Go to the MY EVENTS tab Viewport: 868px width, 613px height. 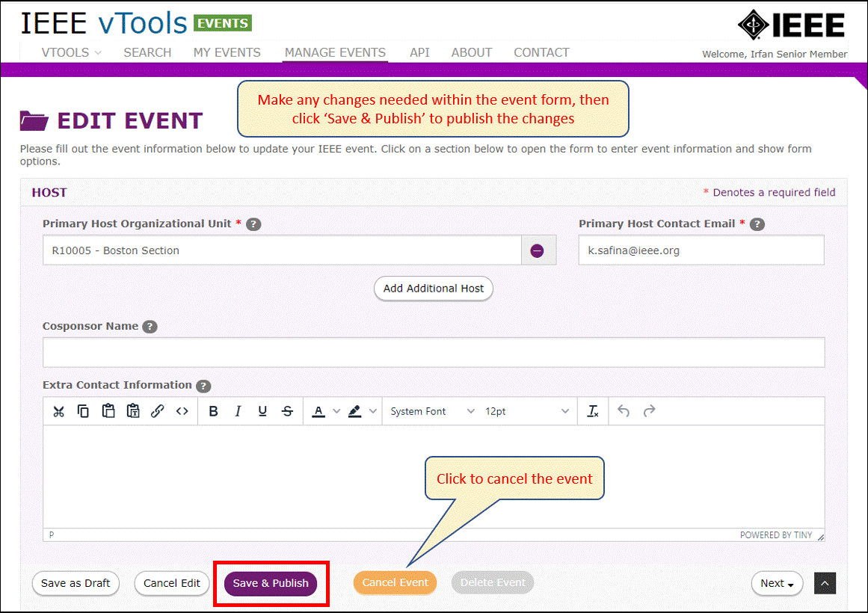coord(227,52)
